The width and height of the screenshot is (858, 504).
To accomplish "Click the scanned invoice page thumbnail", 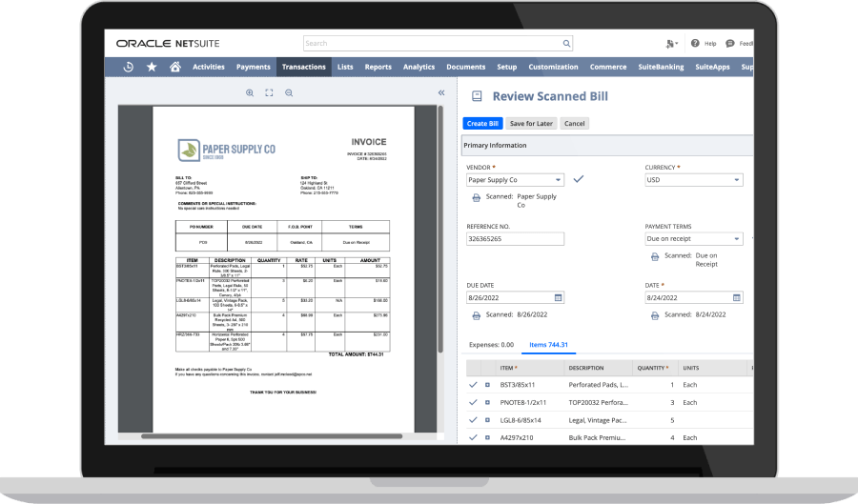I will [x=283, y=269].
